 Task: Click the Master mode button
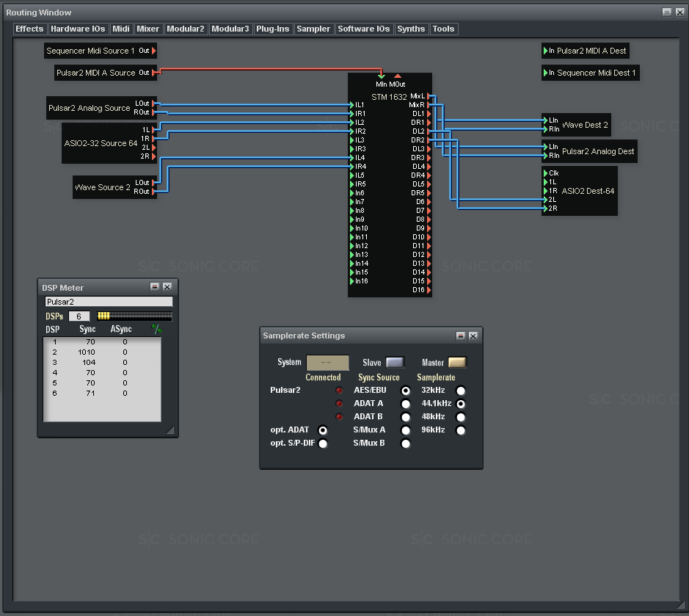457,362
